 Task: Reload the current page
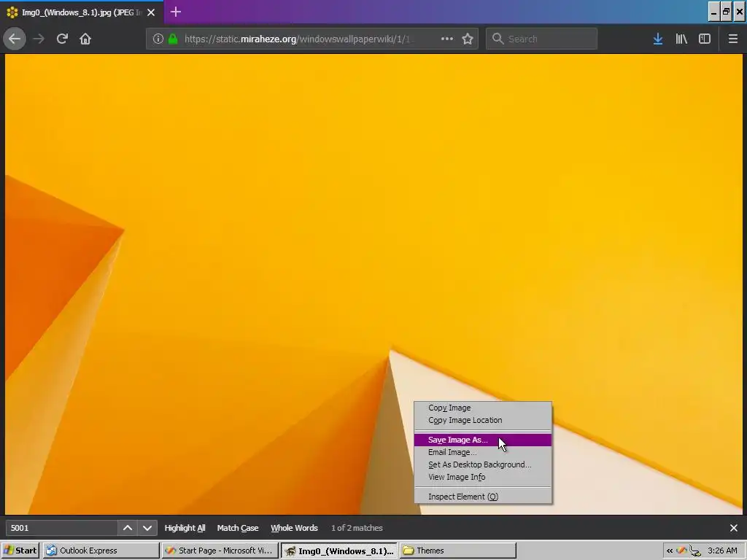point(62,39)
